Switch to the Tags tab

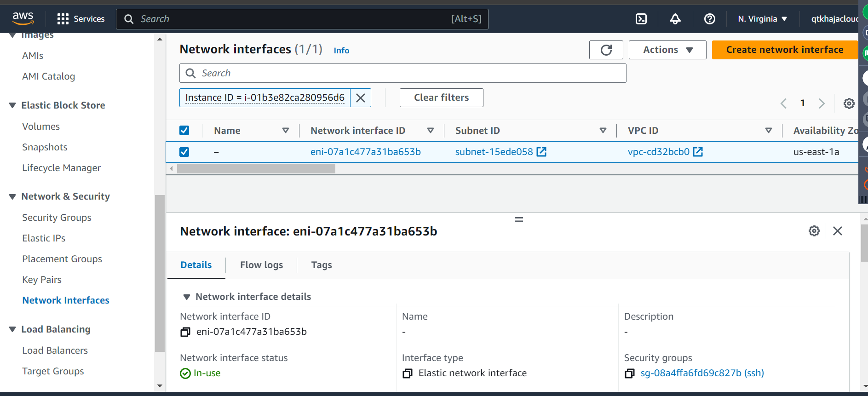click(322, 265)
